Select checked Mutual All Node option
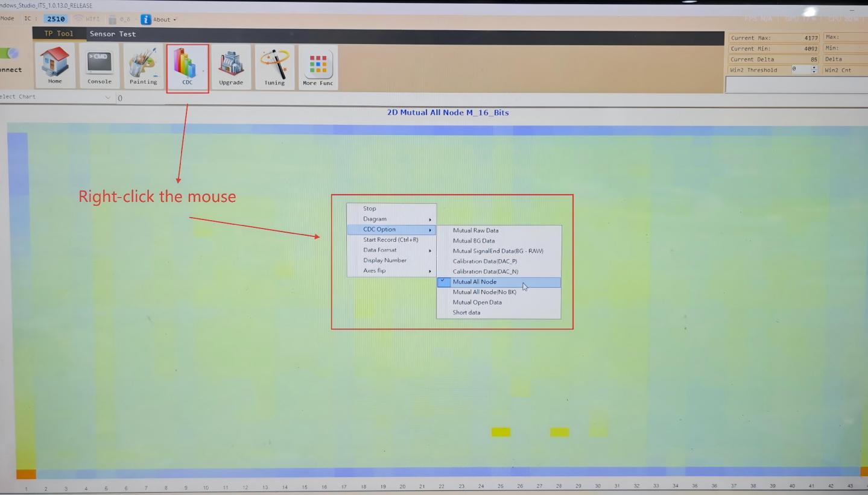Viewport: 868px width, 495px height. (x=499, y=282)
